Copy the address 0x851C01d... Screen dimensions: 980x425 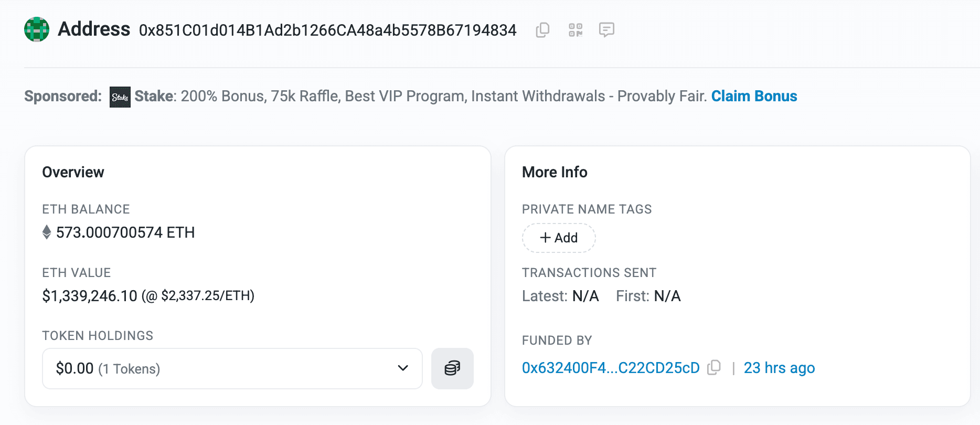(x=542, y=30)
